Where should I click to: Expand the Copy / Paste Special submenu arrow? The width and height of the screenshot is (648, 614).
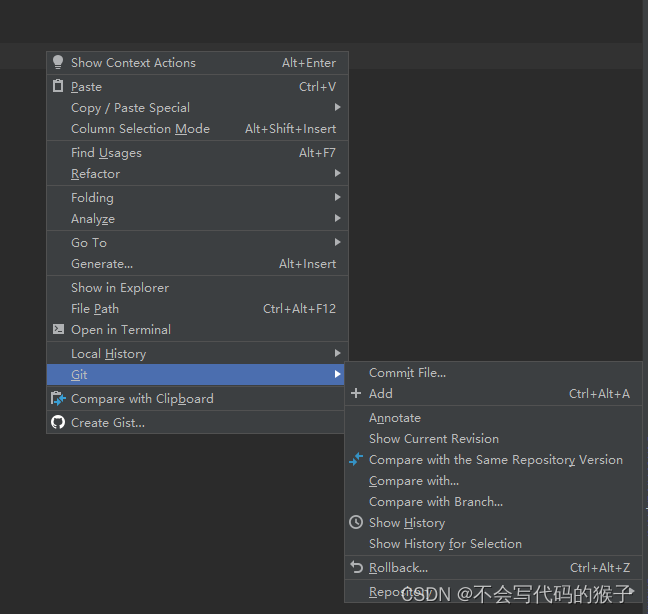coord(338,107)
